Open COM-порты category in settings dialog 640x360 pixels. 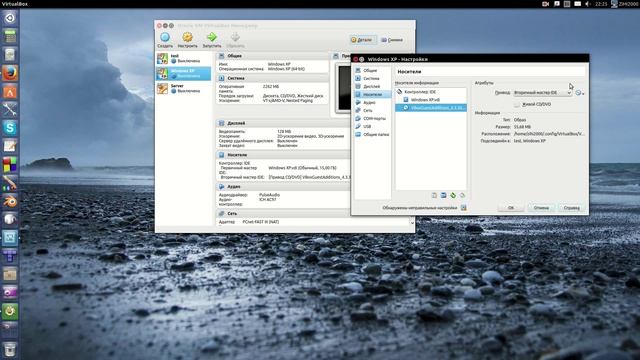point(372,118)
